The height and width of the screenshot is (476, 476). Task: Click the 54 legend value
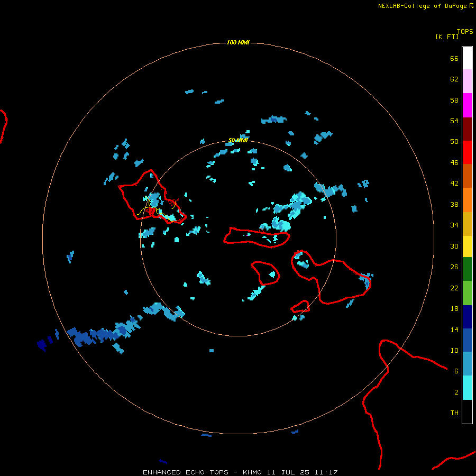tap(454, 121)
